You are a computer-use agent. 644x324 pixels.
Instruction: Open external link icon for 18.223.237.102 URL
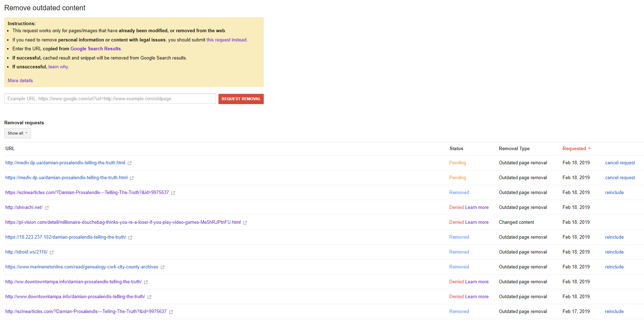130,238
